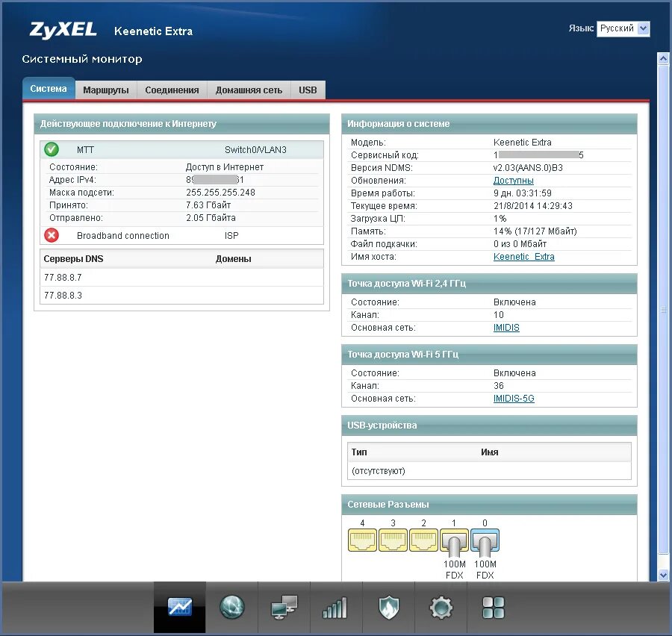Open the Home network computers icon

(x=284, y=607)
